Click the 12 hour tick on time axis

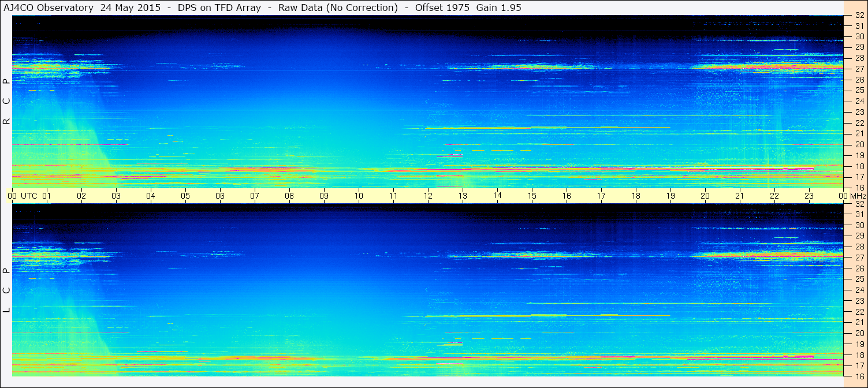[x=428, y=196]
